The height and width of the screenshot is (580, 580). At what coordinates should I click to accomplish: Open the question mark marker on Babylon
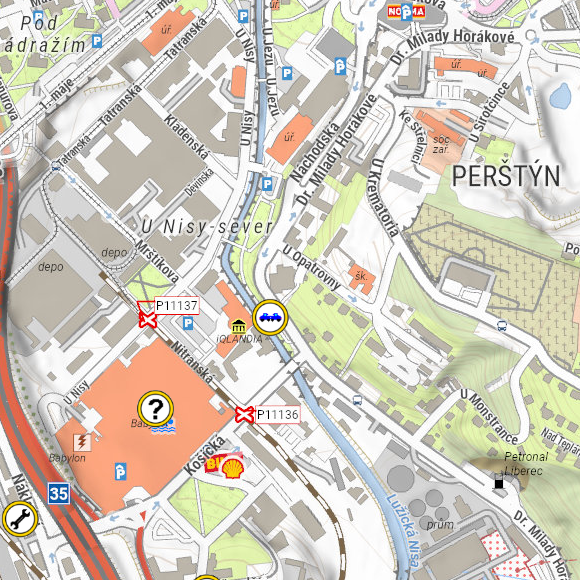point(155,408)
